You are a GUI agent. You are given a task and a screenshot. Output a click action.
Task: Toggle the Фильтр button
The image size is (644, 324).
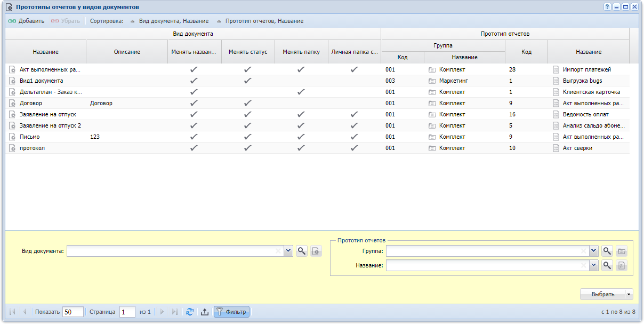(x=231, y=312)
